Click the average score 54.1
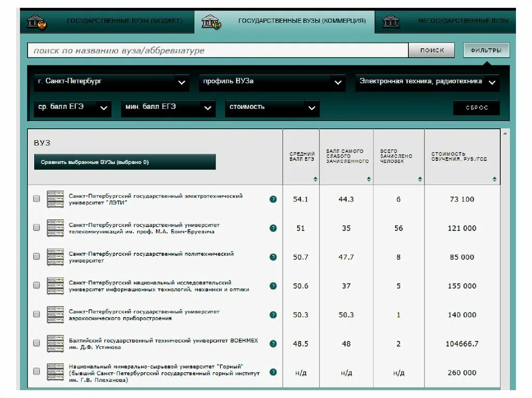This screenshot has height=398, width=532. coord(301,199)
